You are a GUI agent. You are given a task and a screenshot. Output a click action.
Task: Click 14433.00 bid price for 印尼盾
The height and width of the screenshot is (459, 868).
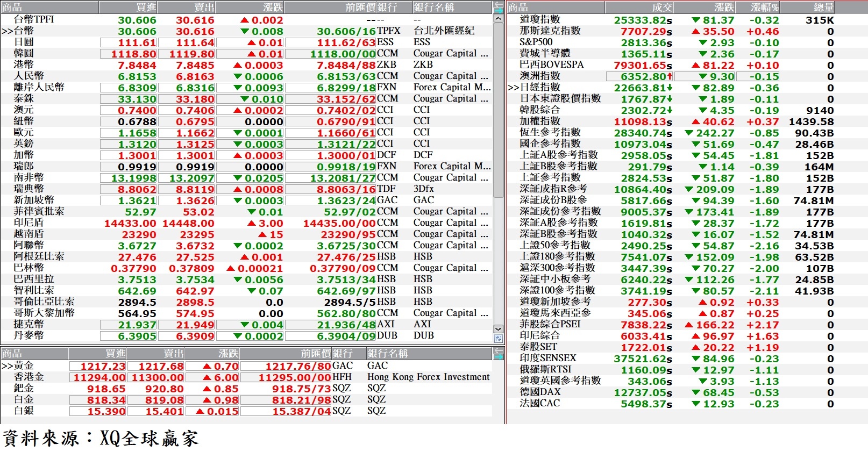pyautogui.click(x=130, y=223)
